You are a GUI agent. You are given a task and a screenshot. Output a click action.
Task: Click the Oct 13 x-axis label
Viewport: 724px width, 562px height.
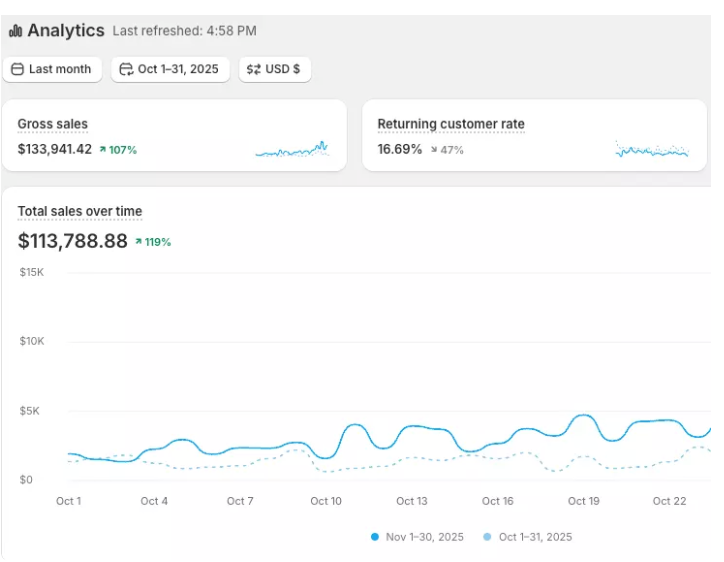click(x=412, y=501)
